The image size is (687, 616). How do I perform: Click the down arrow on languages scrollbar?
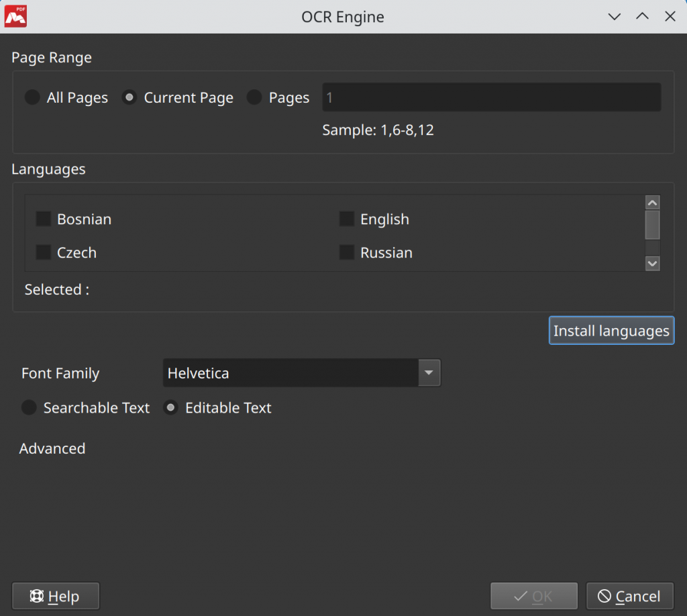tap(651, 264)
